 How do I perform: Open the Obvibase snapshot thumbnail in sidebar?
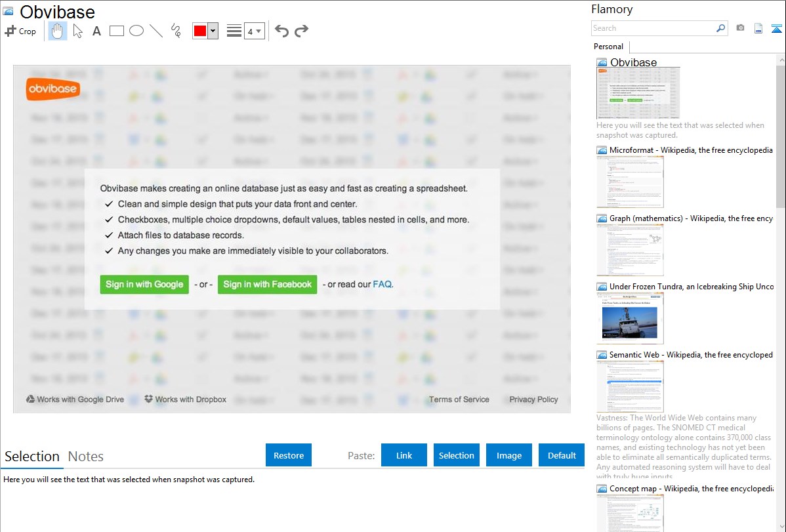tap(638, 93)
